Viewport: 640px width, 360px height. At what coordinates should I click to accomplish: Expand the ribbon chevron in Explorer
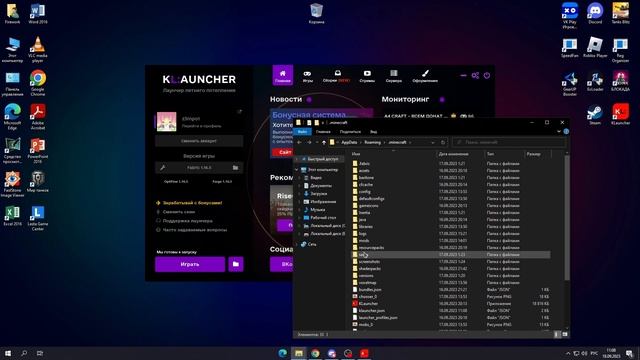[559, 131]
